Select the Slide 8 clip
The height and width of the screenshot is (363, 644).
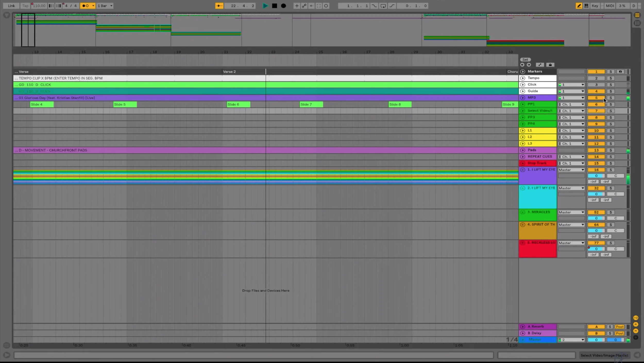pos(400,104)
